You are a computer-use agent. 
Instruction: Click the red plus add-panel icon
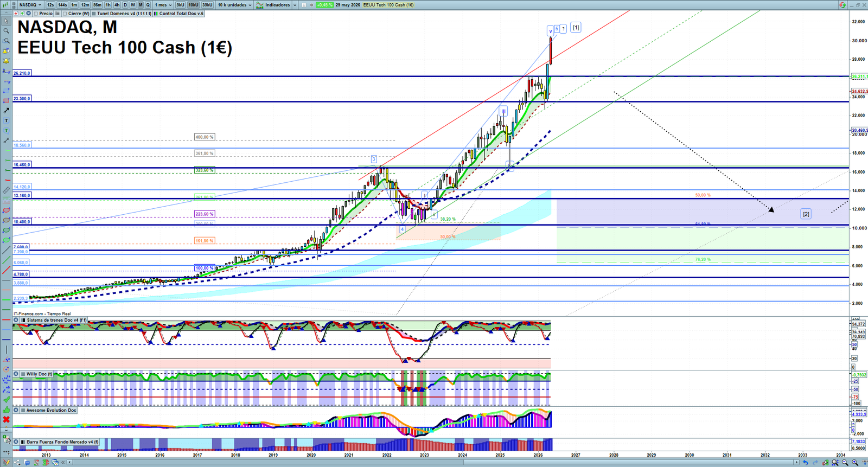tap(16, 14)
